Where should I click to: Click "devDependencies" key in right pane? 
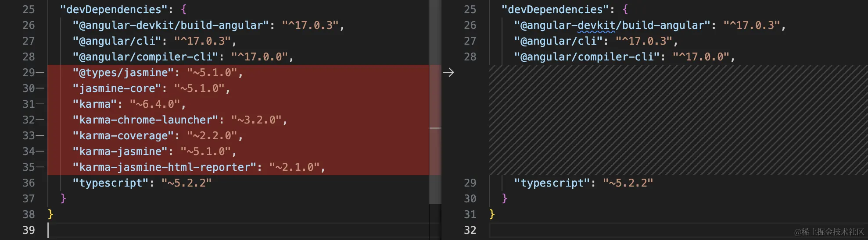[x=556, y=9]
